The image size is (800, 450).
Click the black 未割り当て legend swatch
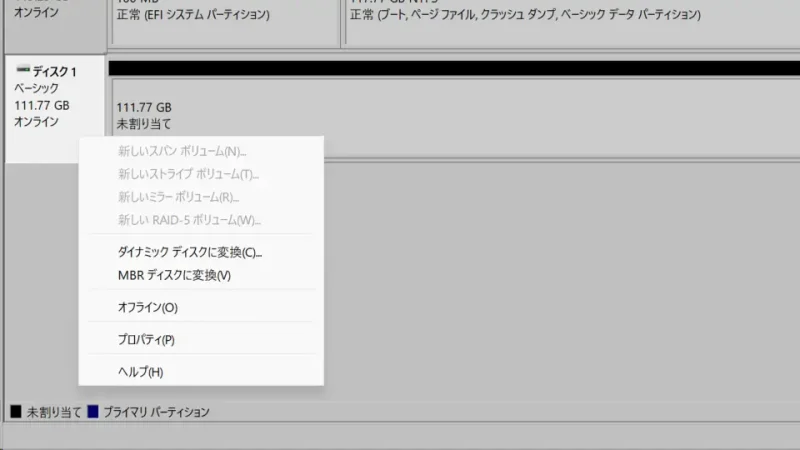pos(16,411)
